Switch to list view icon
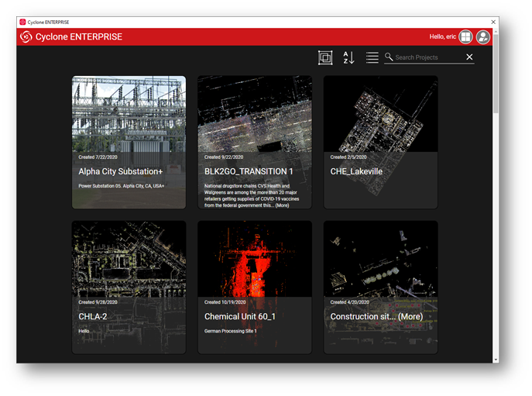Image resolution: width=532 pixels, height=396 pixels. (372, 57)
